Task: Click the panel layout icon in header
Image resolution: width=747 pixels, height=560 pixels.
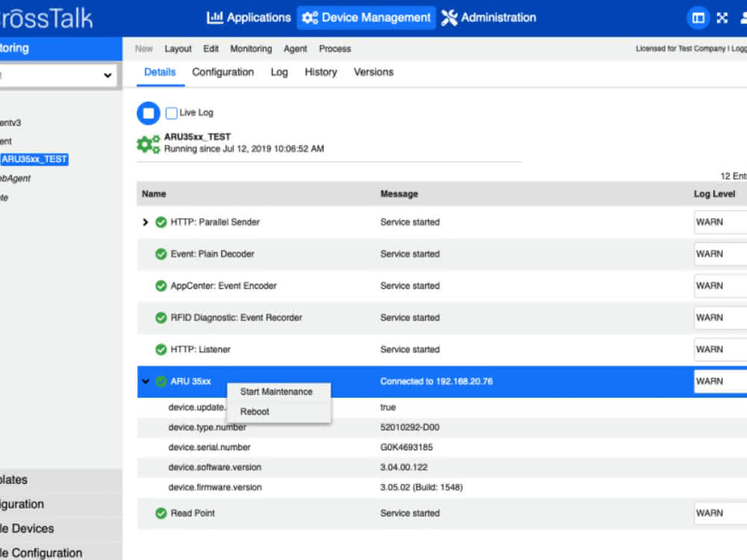Action: tap(698, 18)
